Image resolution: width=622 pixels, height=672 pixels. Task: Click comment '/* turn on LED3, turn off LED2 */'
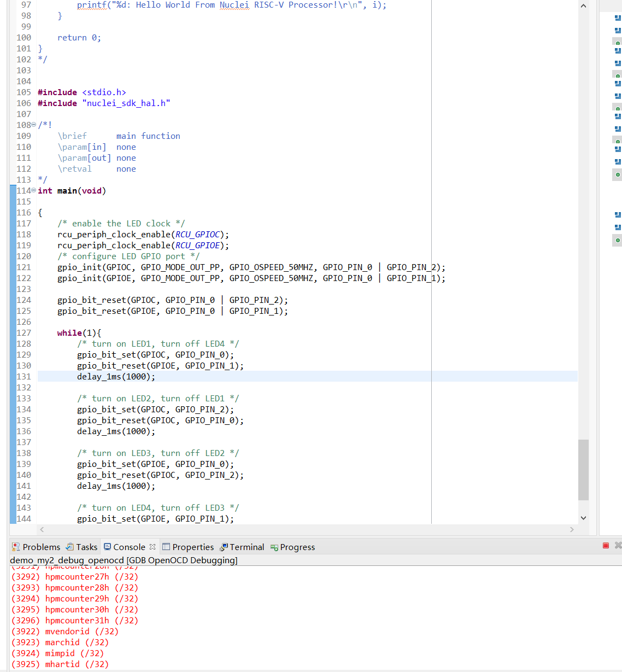click(x=158, y=453)
